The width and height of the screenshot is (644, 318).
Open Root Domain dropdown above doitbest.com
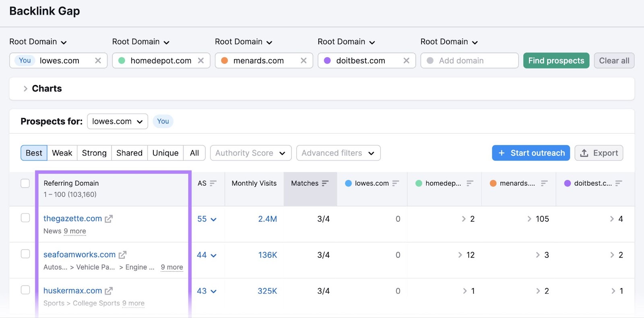346,42
